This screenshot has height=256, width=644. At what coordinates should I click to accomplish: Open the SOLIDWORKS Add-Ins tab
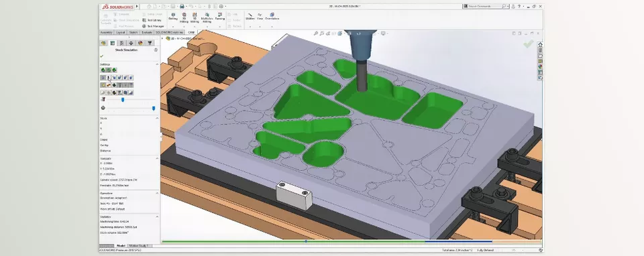169,32
